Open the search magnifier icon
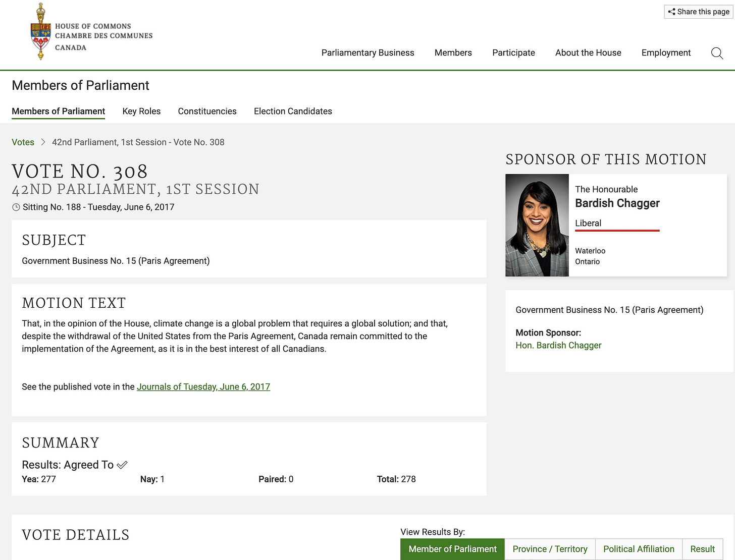 [717, 53]
